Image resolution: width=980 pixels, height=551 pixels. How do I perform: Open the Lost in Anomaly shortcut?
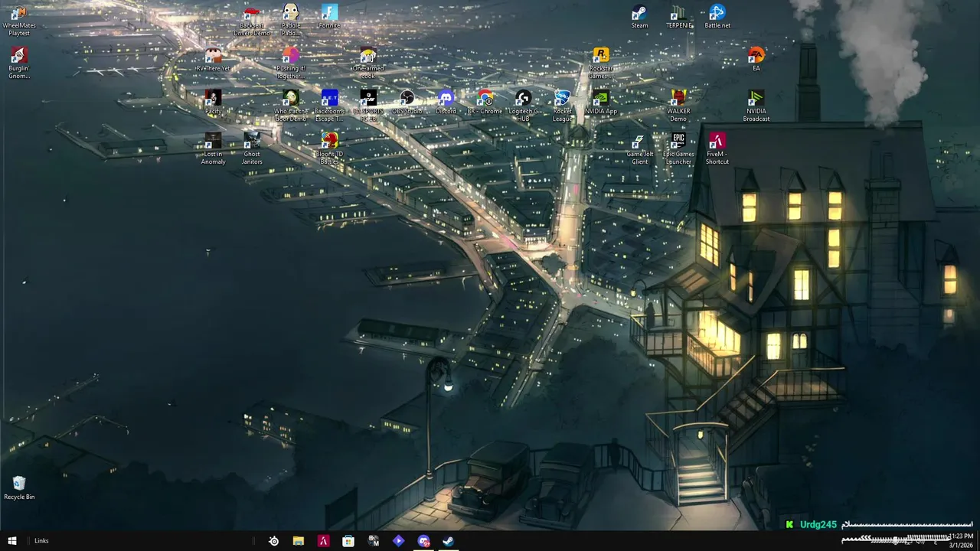213,148
